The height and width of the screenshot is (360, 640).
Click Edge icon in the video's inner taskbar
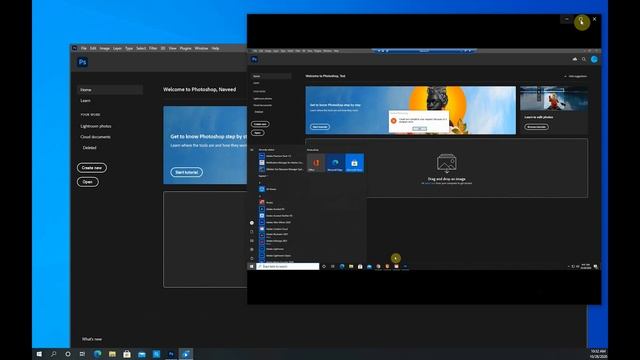(x=342, y=266)
